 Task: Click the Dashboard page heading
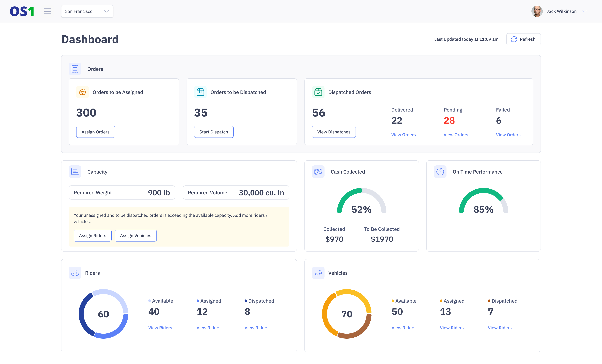point(90,39)
